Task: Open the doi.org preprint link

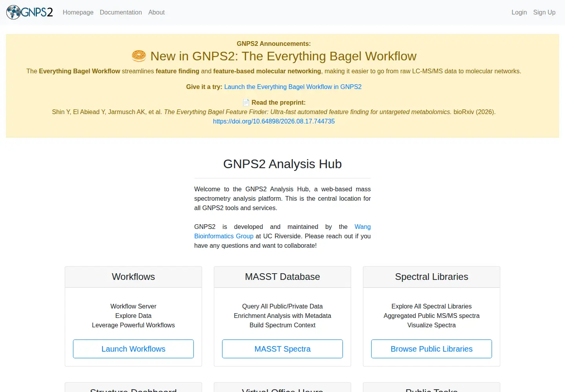Action: click(274, 121)
